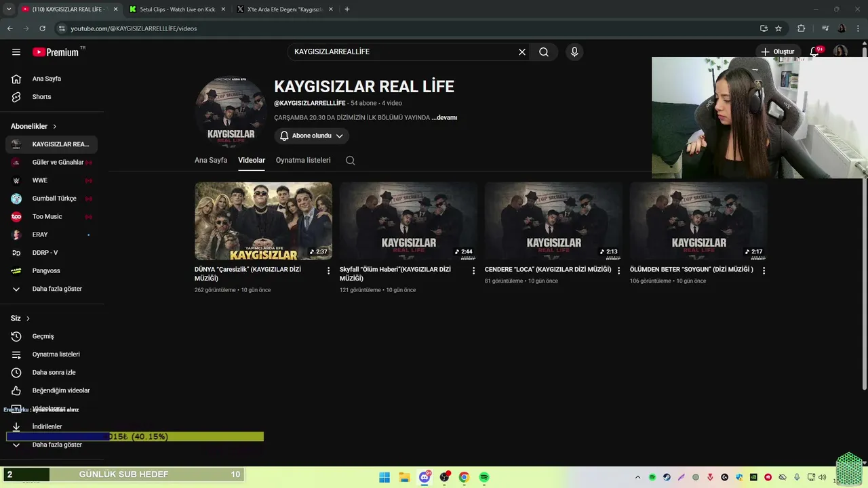Open a new Chrome tab
The width and height of the screenshot is (868, 488).
(347, 9)
